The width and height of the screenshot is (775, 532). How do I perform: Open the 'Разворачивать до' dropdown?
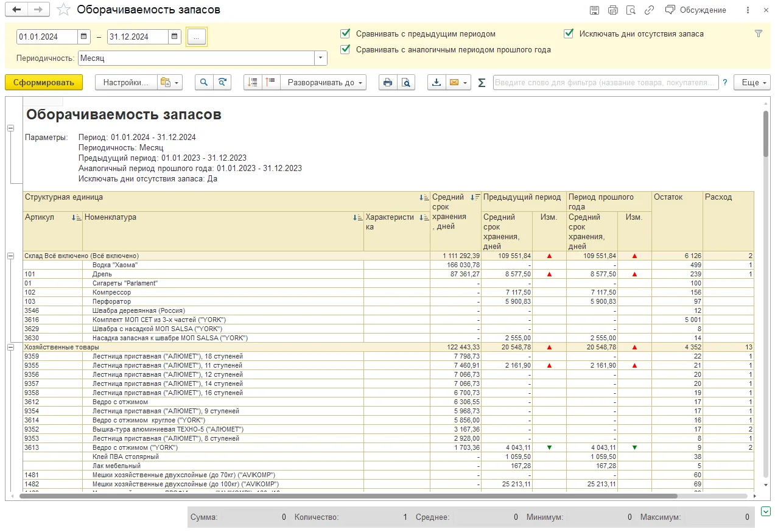[323, 83]
